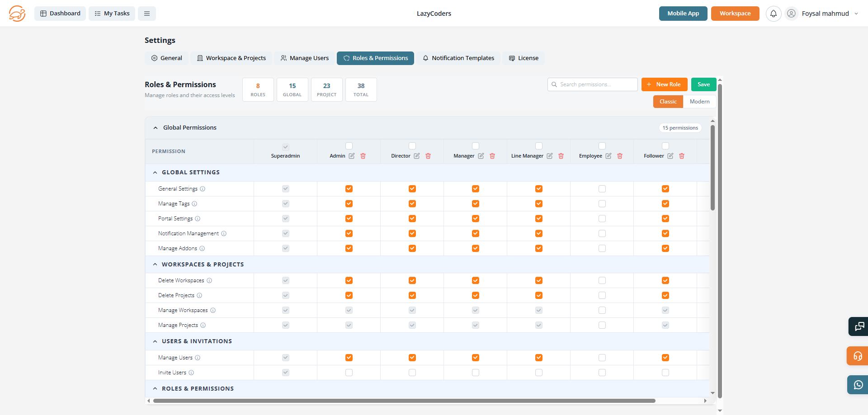Click the headset support floating icon
The image size is (868, 415).
858,356
